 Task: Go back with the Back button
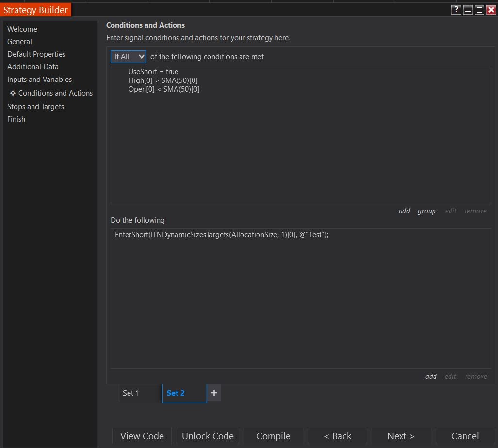click(337, 436)
